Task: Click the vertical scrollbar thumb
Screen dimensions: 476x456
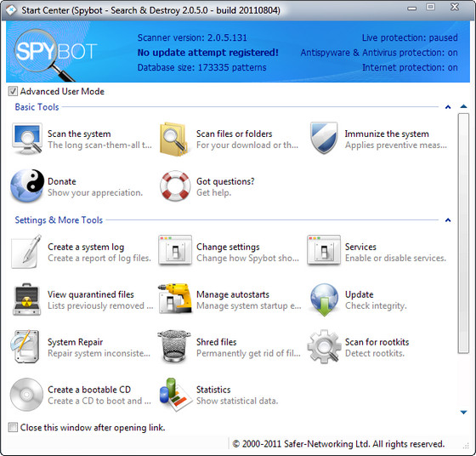Action: pos(463,233)
